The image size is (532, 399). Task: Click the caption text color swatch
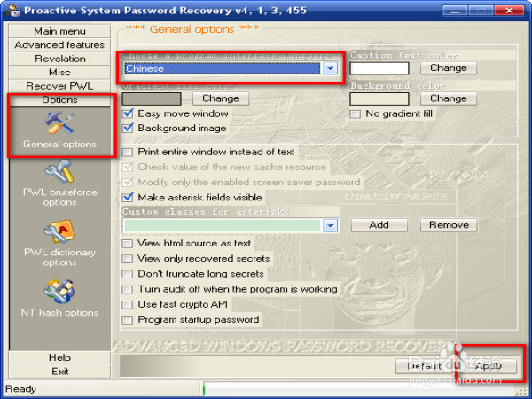click(379, 68)
